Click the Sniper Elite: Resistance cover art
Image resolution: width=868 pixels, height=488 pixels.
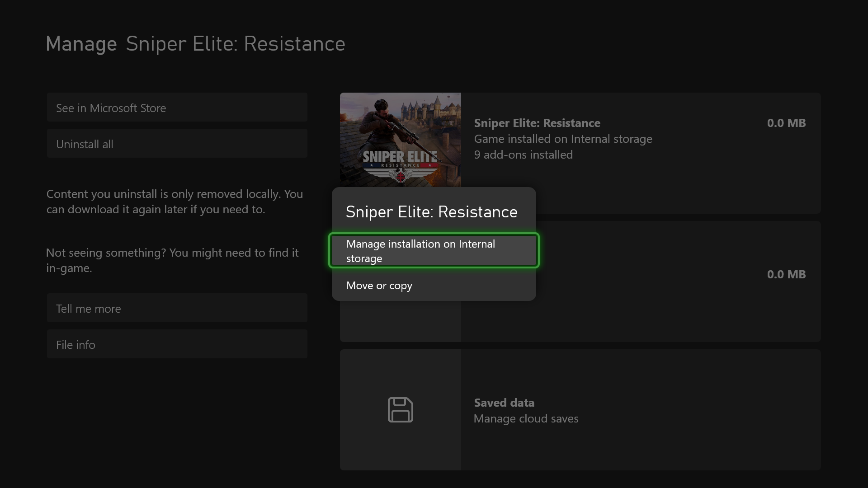401,140
